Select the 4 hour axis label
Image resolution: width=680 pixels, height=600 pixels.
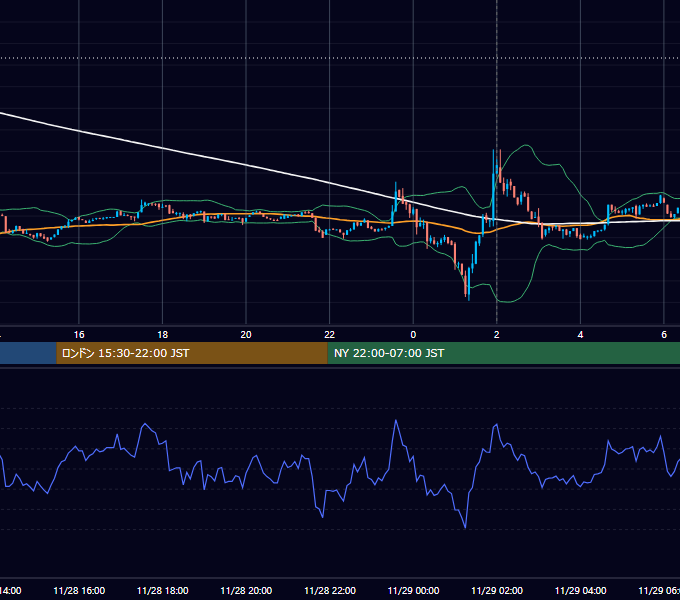pyautogui.click(x=580, y=335)
